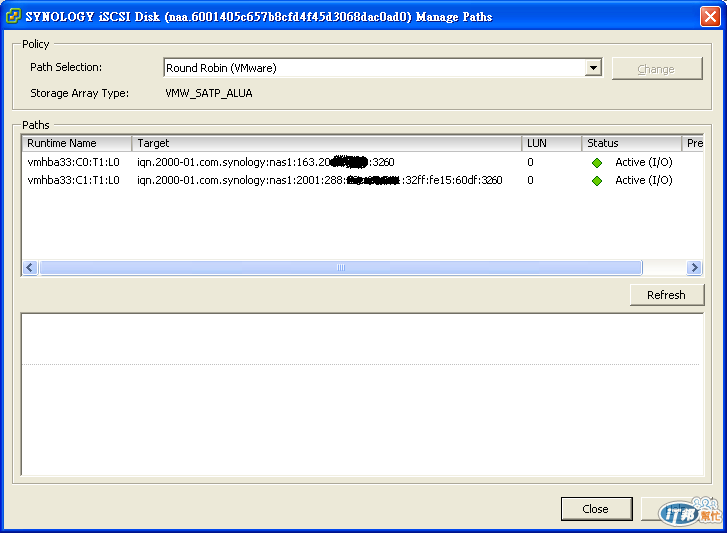The image size is (727, 533).
Task: Click green status diamond of C1 path
Action: click(x=597, y=181)
